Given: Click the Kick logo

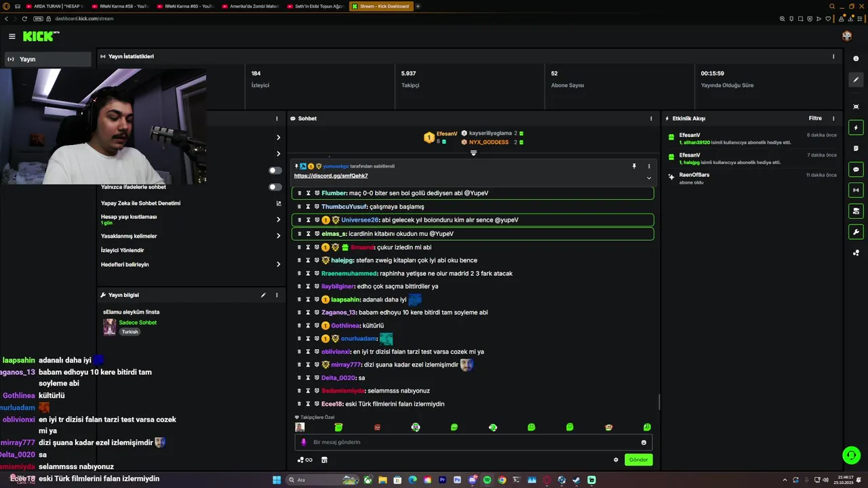Looking at the screenshot, I should pos(41,37).
